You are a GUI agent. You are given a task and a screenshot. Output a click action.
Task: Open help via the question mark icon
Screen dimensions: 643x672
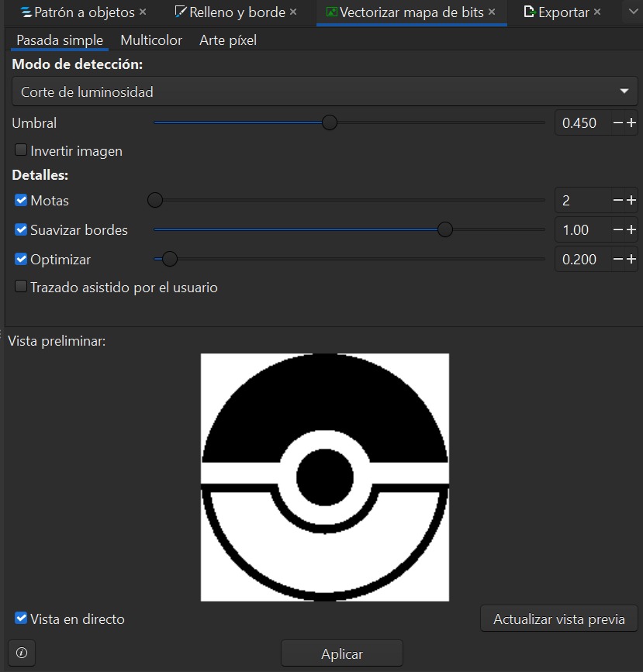point(20,653)
